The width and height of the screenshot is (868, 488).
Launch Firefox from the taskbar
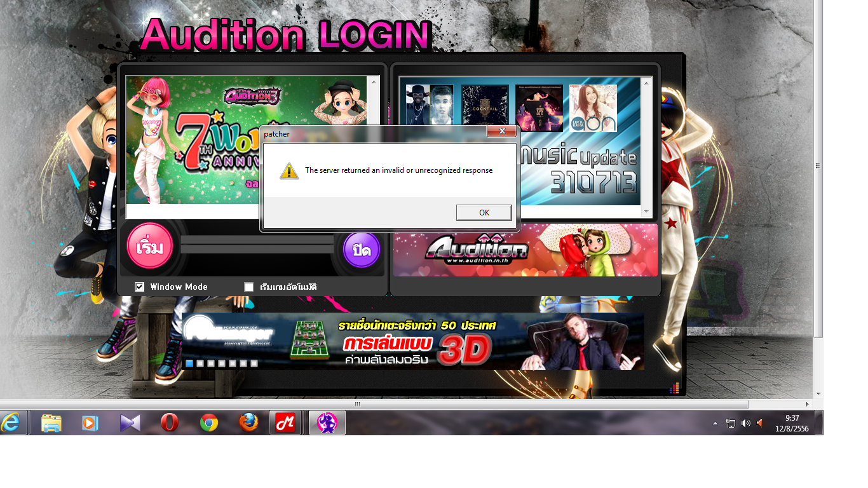(248, 423)
